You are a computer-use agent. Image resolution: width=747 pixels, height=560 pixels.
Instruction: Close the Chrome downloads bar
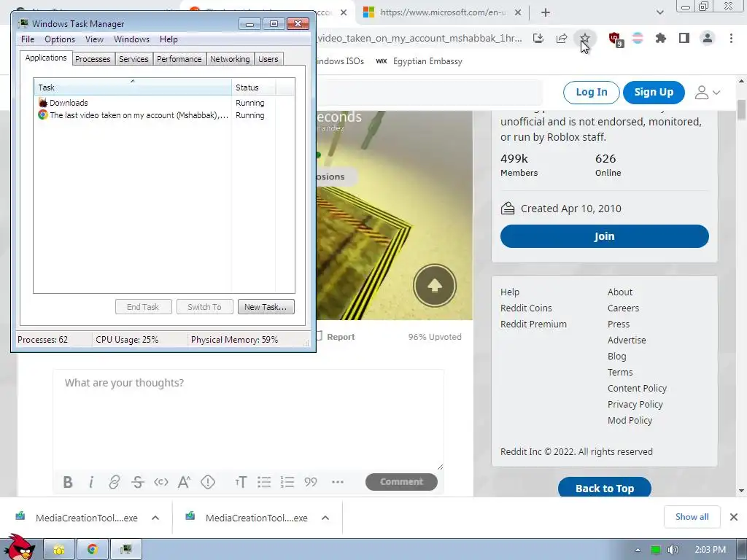pos(734,517)
